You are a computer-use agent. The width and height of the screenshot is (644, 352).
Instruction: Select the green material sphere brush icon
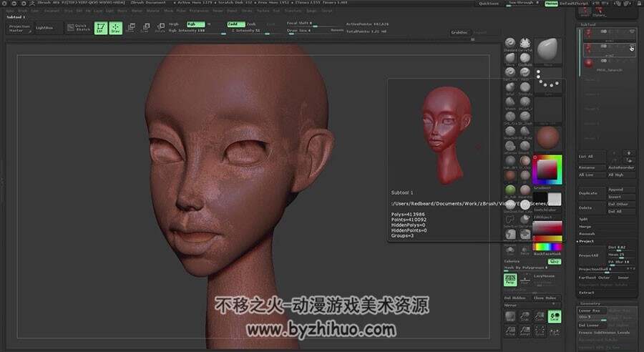coord(510,190)
